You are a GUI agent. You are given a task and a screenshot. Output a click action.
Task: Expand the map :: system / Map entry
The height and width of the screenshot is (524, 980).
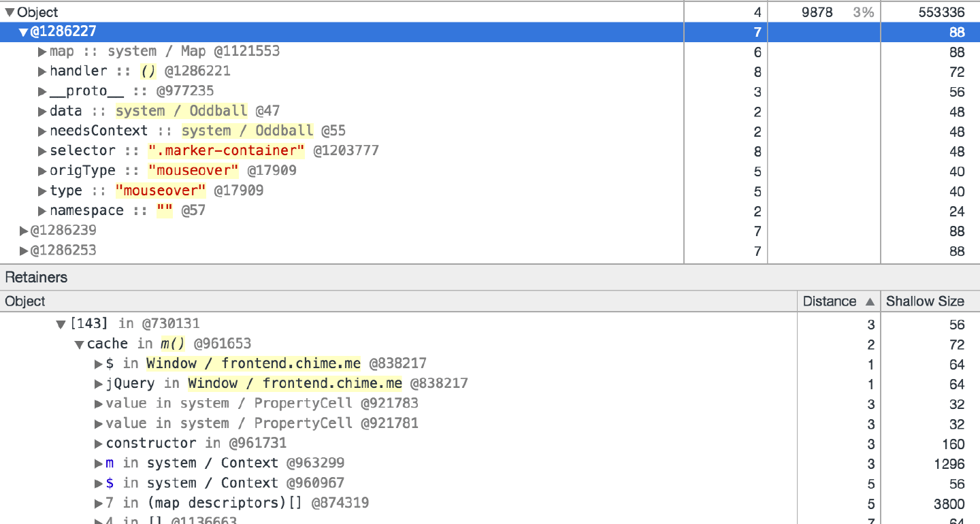coord(42,52)
